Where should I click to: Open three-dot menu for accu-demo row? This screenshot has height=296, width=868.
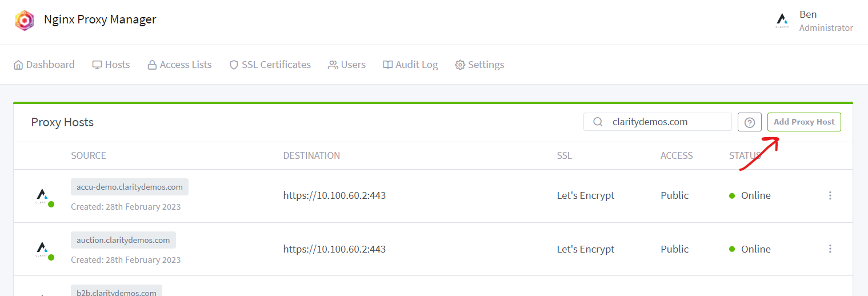point(830,195)
